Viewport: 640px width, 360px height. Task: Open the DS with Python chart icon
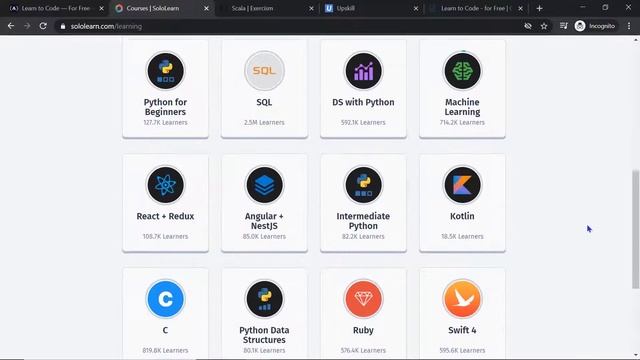(363, 71)
